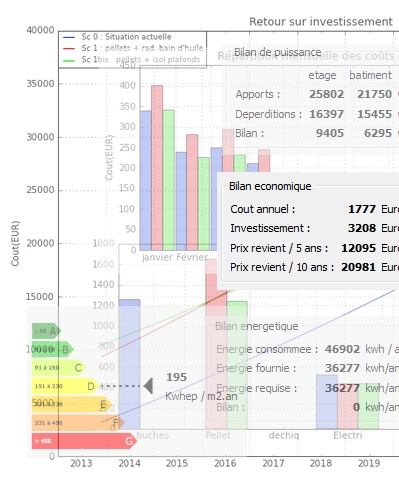Click the red G energy class arrow
This screenshot has width=399, height=500.
(x=84, y=441)
